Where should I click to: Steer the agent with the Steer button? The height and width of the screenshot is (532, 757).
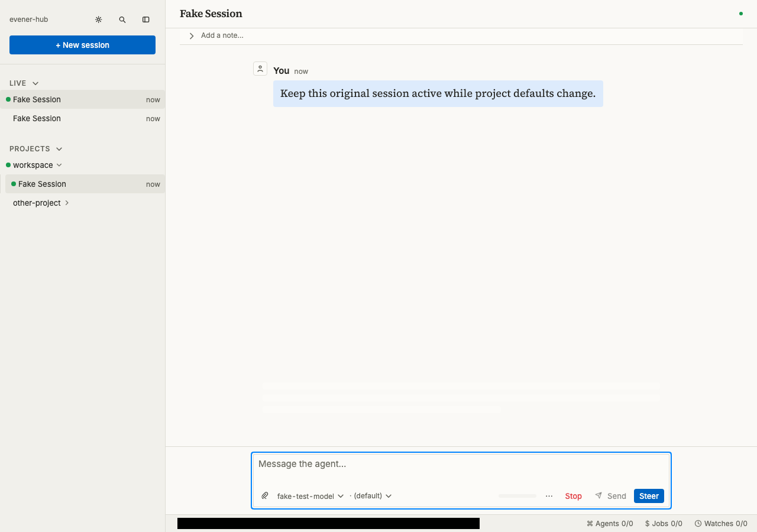pos(649,496)
